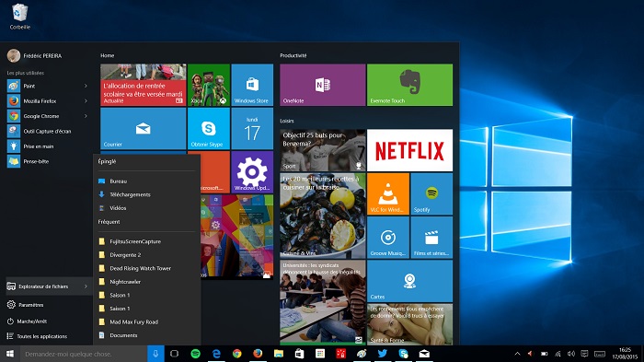Open the Actualité news tile

tap(143, 85)
